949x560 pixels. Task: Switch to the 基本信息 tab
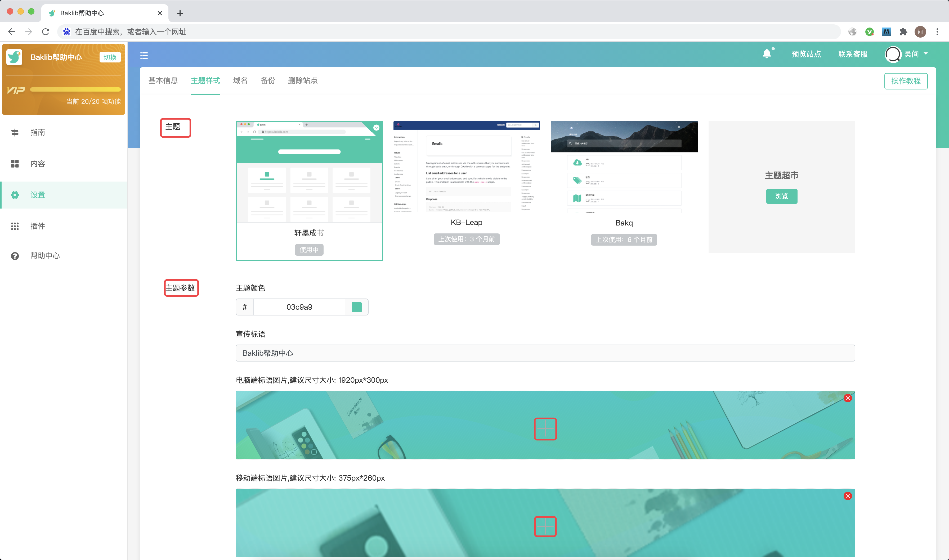click(163, 81)
